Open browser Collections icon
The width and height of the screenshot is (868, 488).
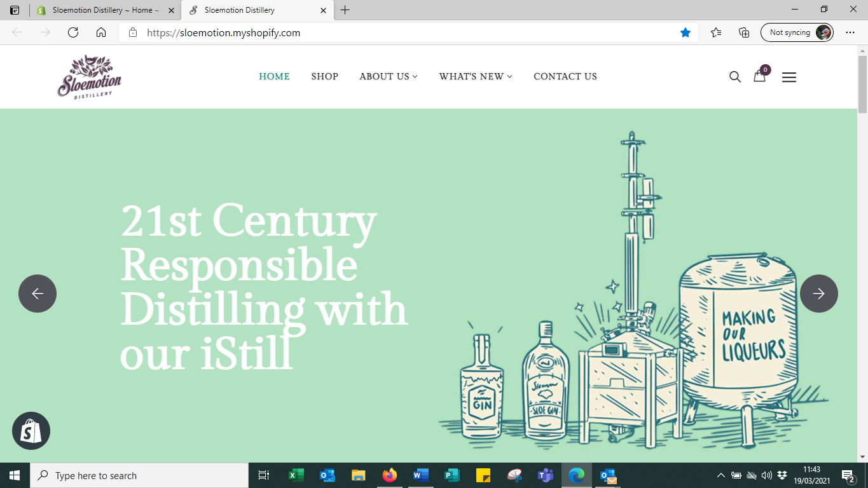744,32
